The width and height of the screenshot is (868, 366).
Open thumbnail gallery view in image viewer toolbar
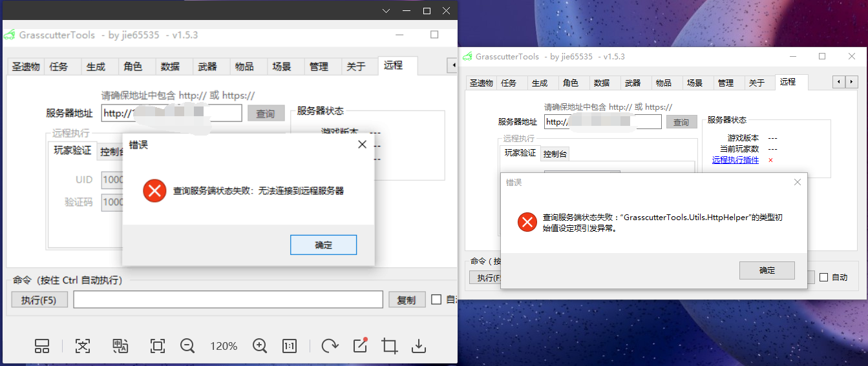42,346
